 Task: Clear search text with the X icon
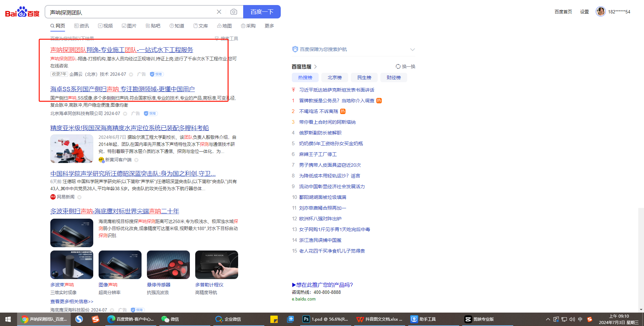[x=219, y=12]
